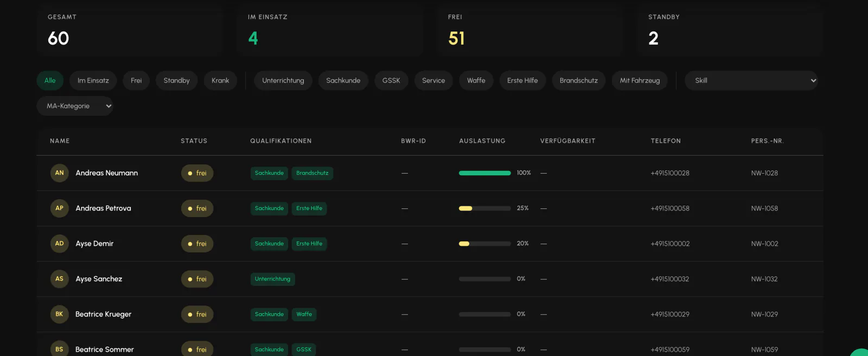Click personnel number NW-1029
Viewport: 868px width, 356px height.
764,314
